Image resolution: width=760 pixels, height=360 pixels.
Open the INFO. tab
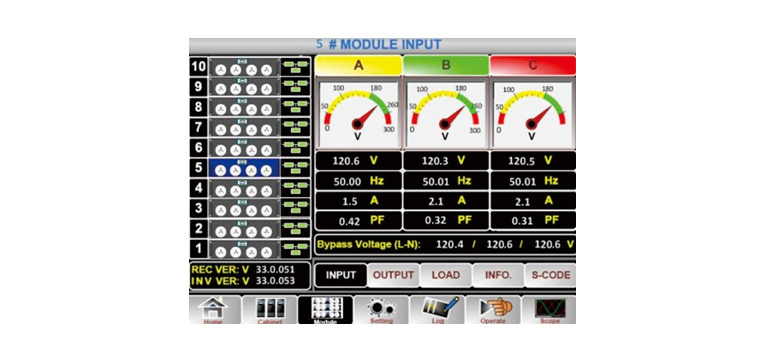coord(498,275)
